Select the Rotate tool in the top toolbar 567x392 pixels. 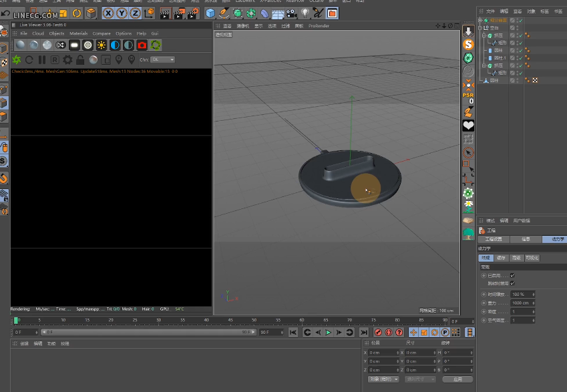(x=77, y=14)
